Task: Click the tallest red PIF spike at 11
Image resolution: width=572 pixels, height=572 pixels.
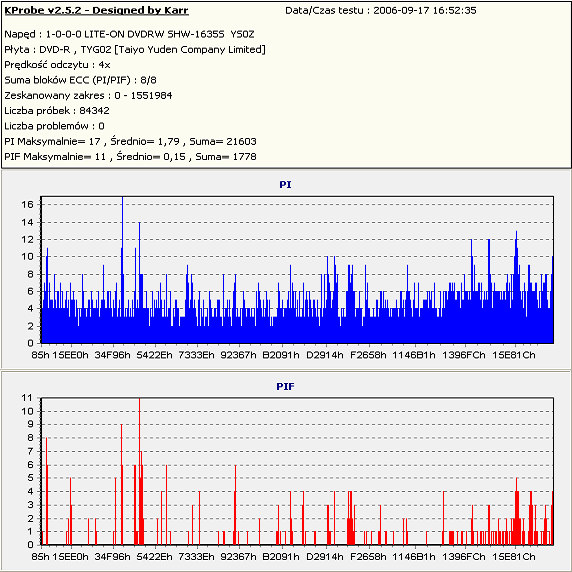Action: [x=139, y=472]
